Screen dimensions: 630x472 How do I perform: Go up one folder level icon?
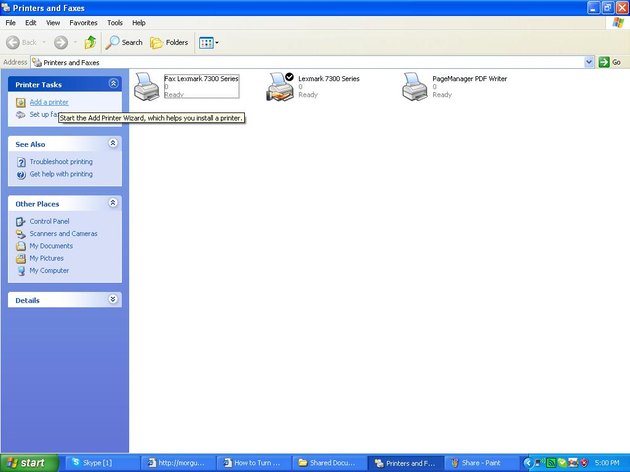tap(90, 42)
